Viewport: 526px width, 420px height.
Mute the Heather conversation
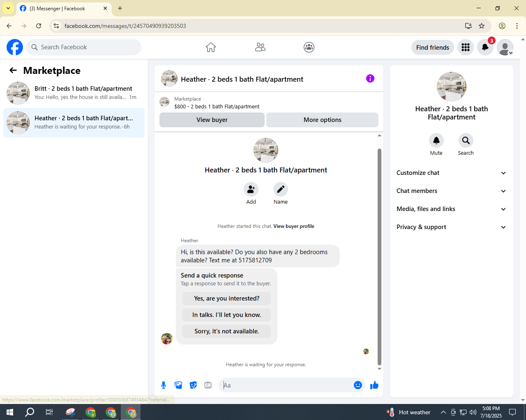click(x=436, y=140)
